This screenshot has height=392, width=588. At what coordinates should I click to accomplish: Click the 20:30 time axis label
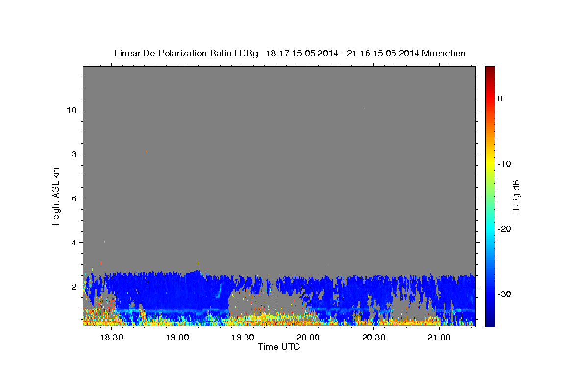pyautogui.click(x=373, y=338)
